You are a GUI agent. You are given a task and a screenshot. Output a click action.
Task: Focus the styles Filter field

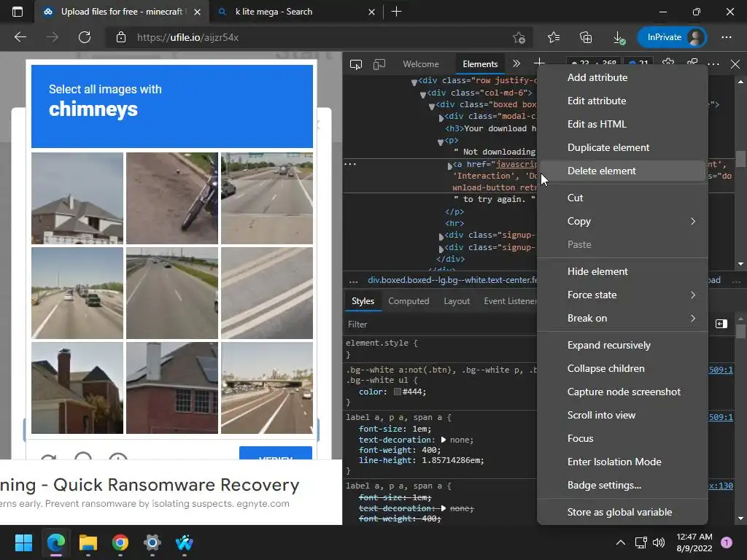point(441,324)
